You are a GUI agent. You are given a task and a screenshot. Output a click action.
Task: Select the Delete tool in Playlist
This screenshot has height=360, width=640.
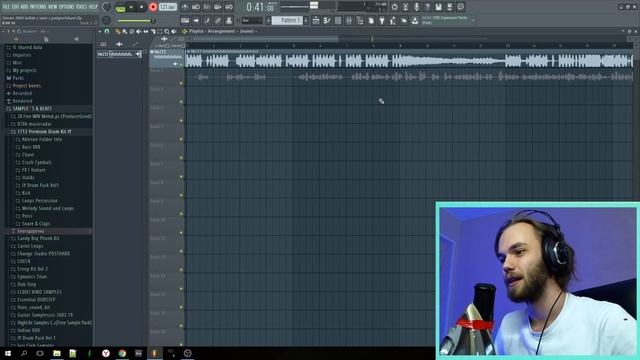point(131,31)
